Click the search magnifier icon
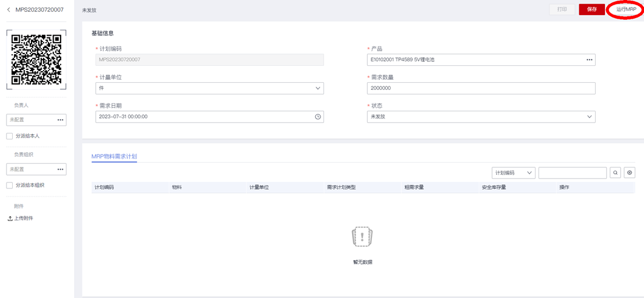The width and height of the screenshot is (644, 298). pyautogui.click(x=615, y=173)
